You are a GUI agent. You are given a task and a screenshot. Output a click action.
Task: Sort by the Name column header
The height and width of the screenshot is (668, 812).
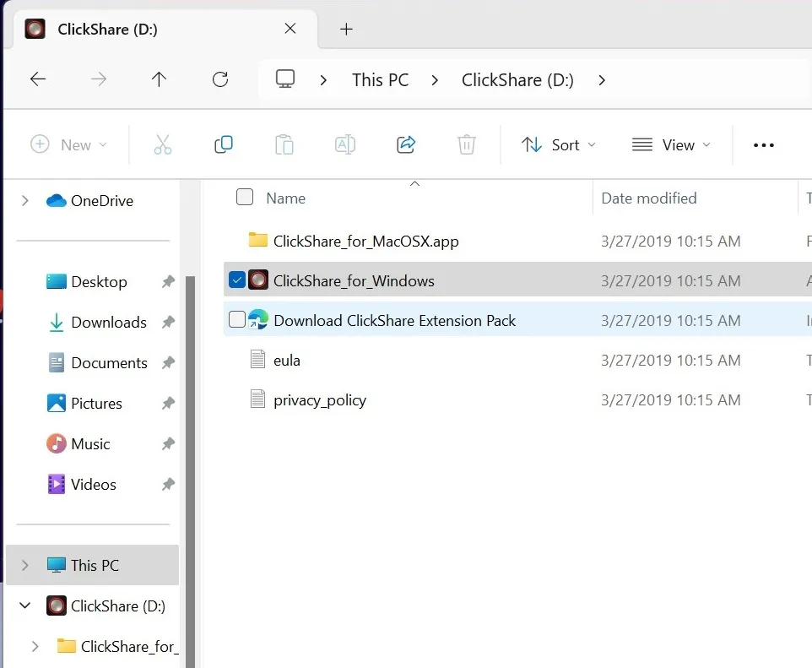(x=286, y=198)
